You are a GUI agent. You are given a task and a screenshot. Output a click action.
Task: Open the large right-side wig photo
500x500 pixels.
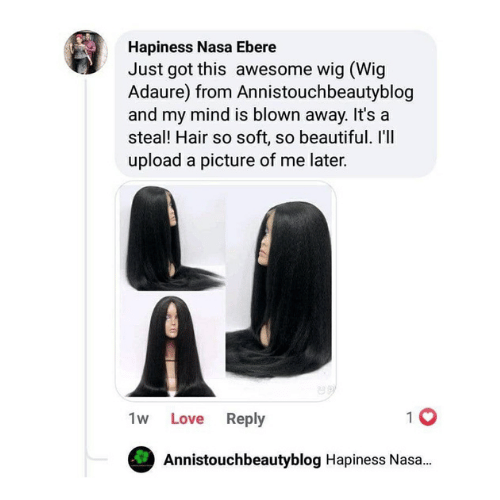[x=279, y=290]
